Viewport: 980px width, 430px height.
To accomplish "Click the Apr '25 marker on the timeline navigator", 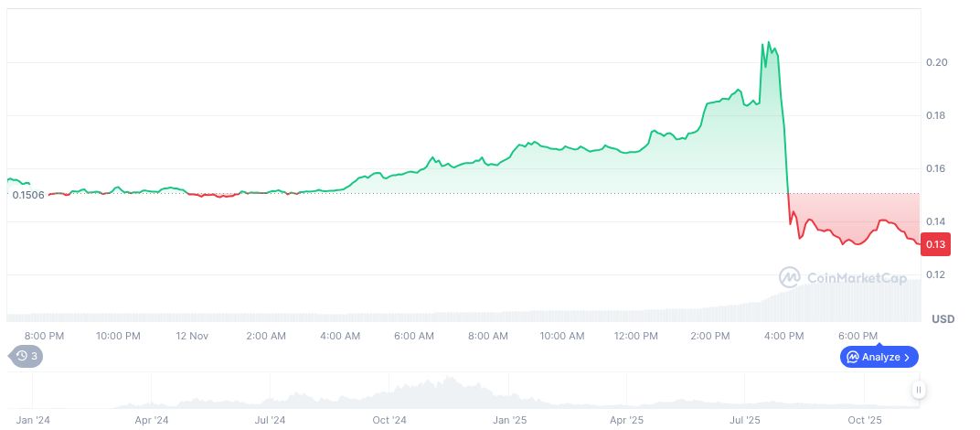I will point(627,420).
